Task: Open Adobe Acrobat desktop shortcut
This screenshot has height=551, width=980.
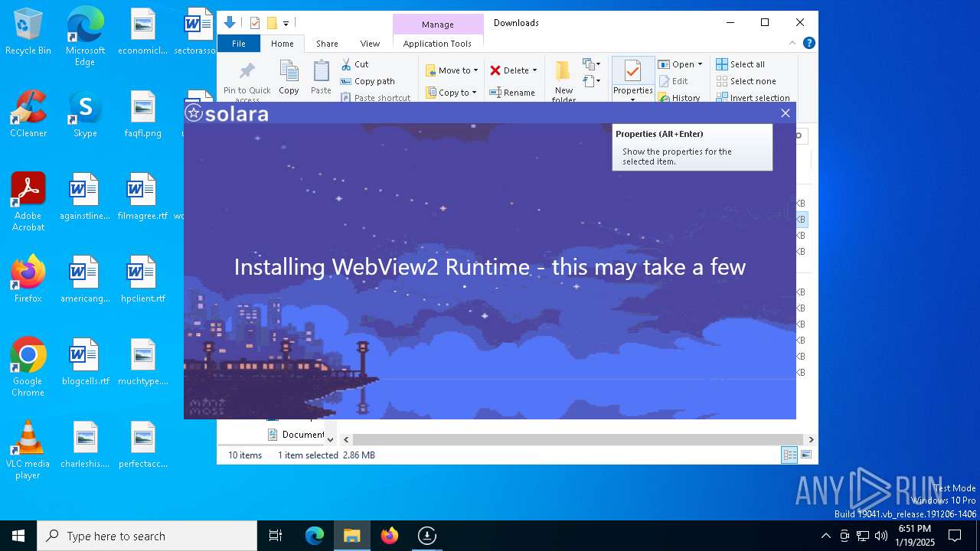Action: (28, 202)
